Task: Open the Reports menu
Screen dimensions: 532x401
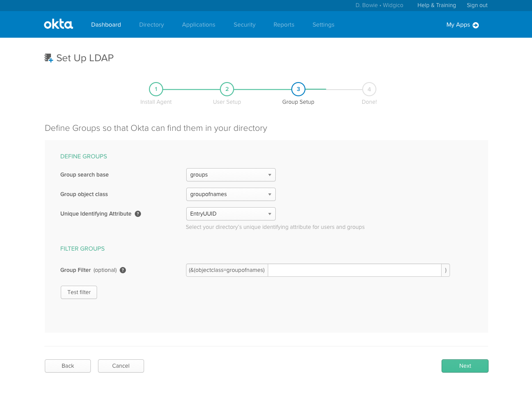Action: click(x=284, y=25)
